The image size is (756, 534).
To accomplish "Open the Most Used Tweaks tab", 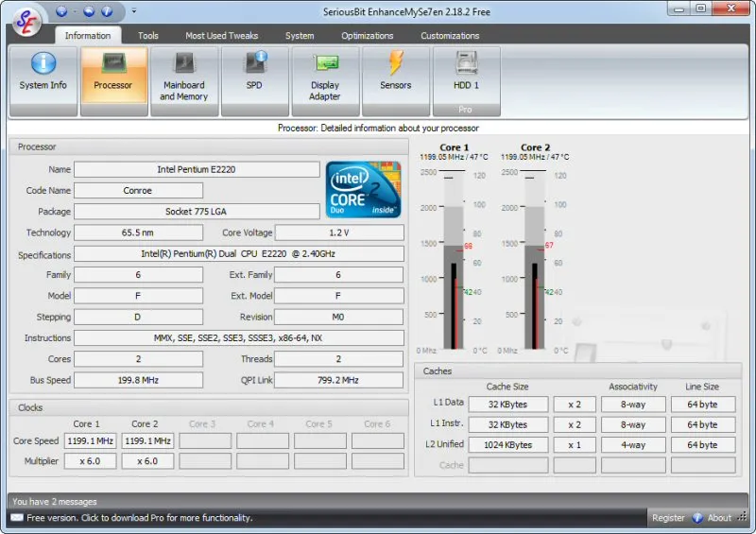I will pyautogui.click(x=222, y=36).
